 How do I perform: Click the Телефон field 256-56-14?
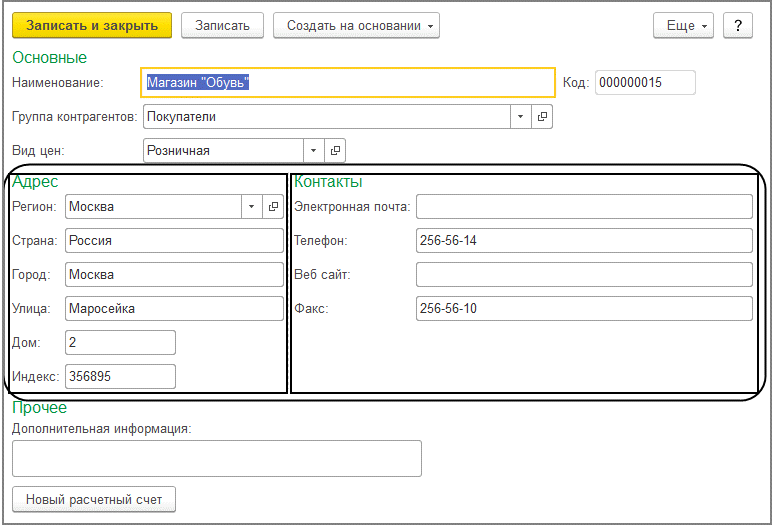[584, 240]
